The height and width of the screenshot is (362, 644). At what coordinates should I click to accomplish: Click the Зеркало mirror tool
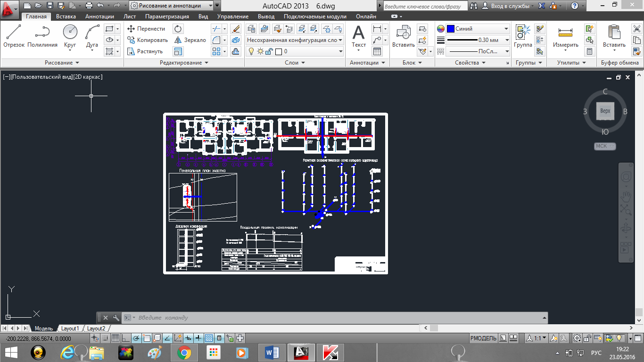coord(190,40)
